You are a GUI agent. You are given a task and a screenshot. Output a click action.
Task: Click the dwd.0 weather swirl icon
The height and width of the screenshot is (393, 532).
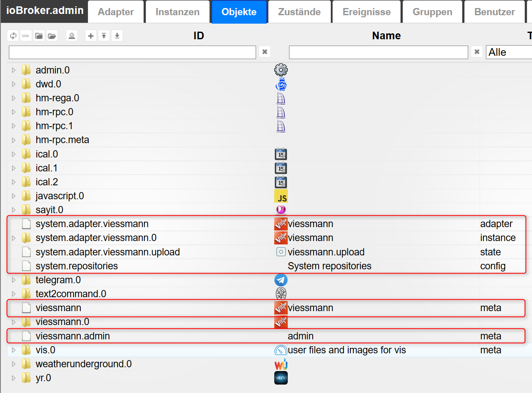[x=281, y=84]
